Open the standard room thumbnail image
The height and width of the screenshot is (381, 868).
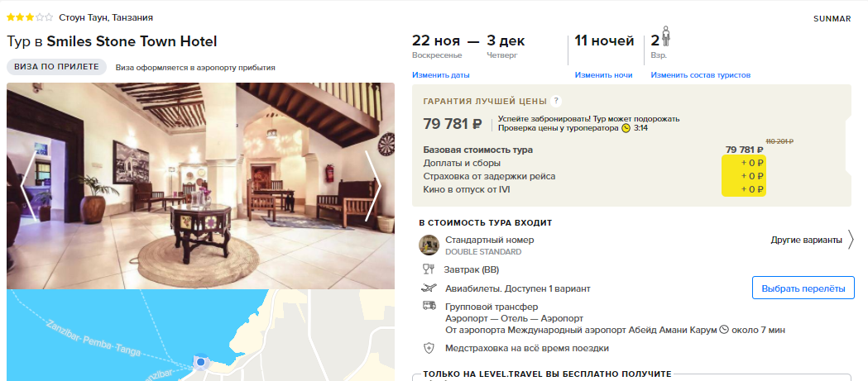429,245
